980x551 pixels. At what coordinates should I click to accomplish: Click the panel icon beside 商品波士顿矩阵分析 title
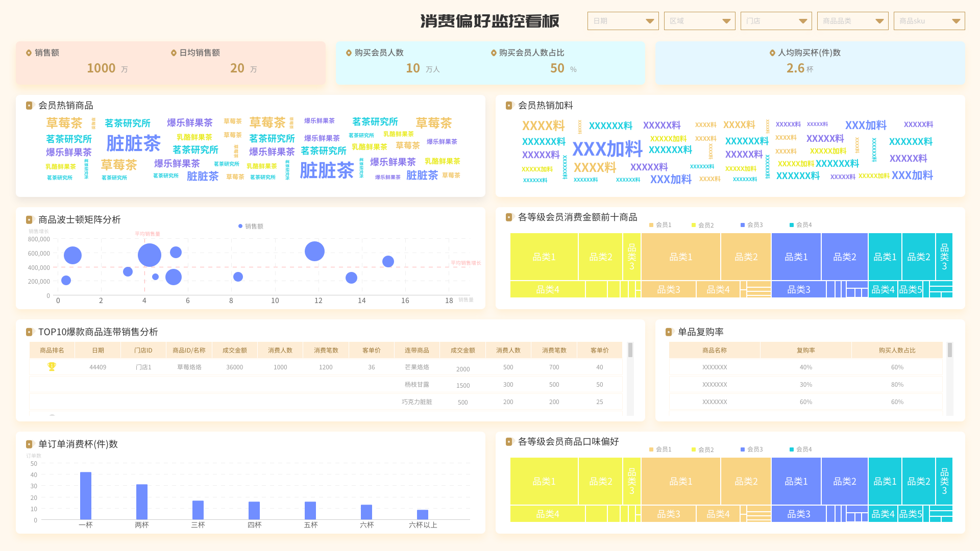tap(29, 219)
